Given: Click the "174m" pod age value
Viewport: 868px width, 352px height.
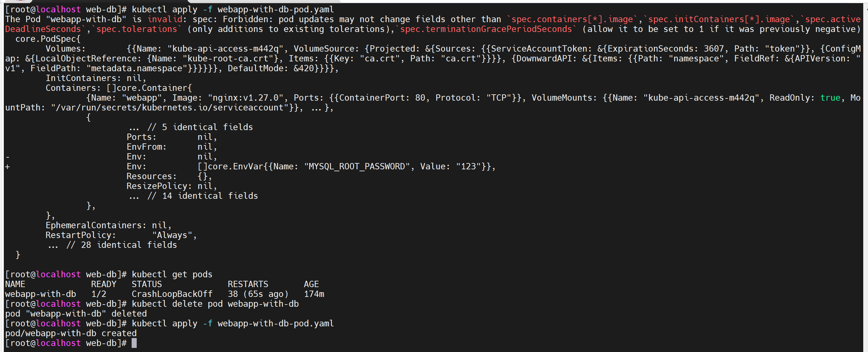Looking at the screenshot, I should point(314,294).
